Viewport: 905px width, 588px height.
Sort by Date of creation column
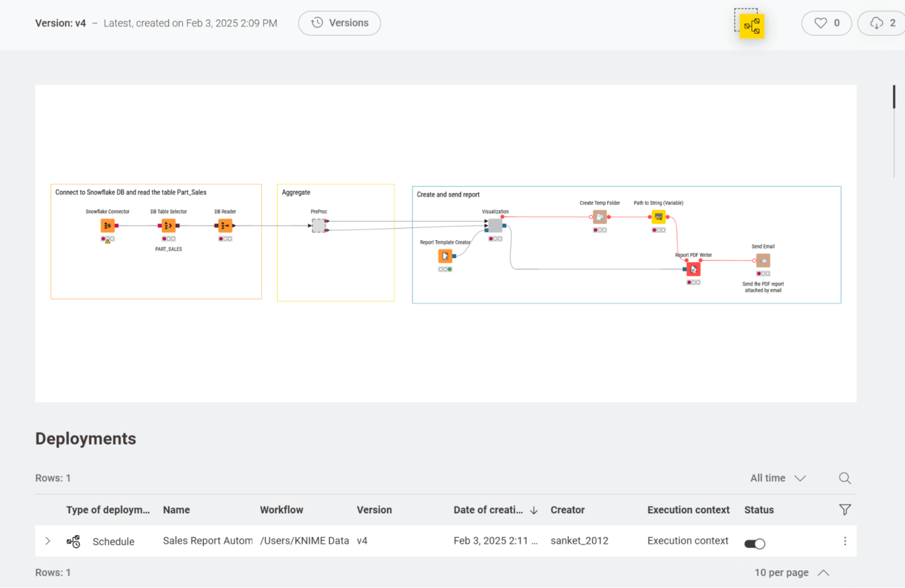coord(496,510)
